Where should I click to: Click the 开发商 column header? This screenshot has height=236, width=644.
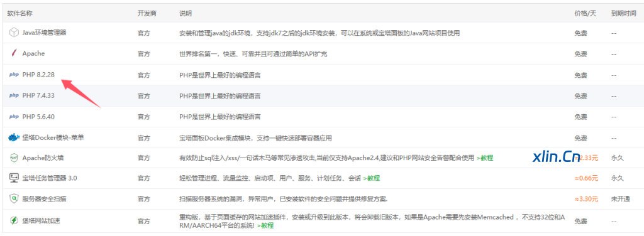tap(147, 14)
